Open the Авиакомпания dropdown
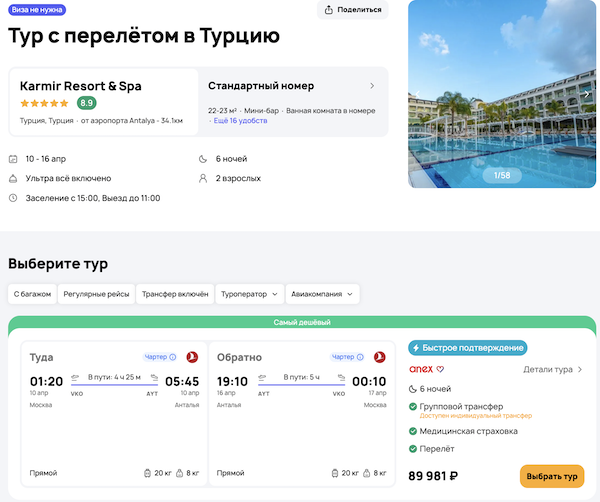 [322, 294]
